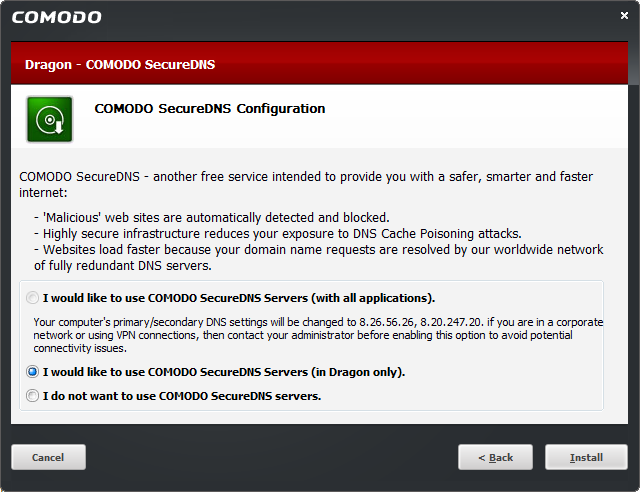Image resolution: width=640 pixels, height=492 pixels.
Task: Start installation with the Install button
Action: tap(586, 457)
